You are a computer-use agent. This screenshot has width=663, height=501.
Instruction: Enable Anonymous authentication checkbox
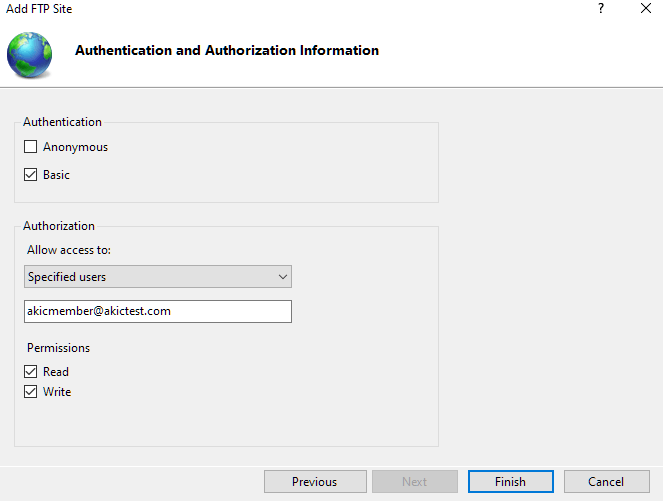click(x=31, y=147)
